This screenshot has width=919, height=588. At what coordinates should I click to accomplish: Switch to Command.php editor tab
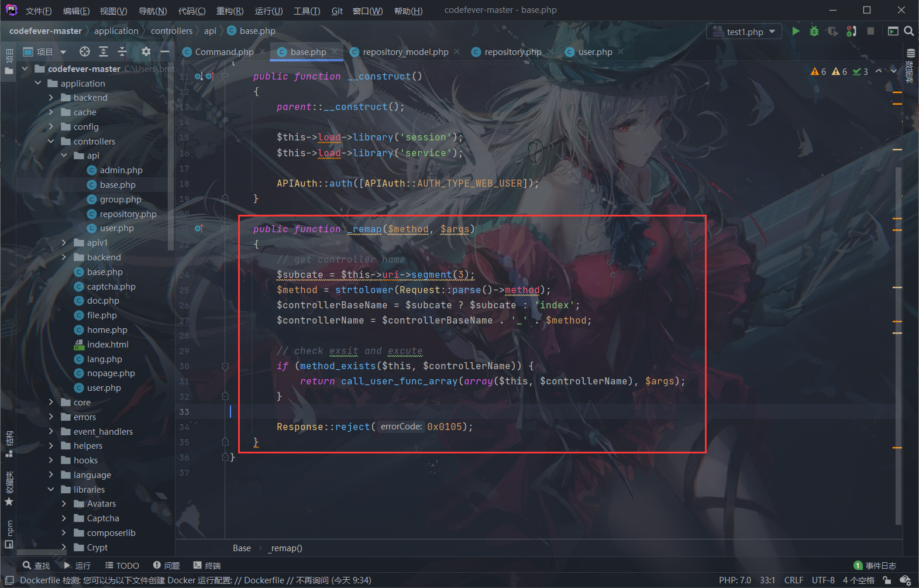(x=224, y=52)
